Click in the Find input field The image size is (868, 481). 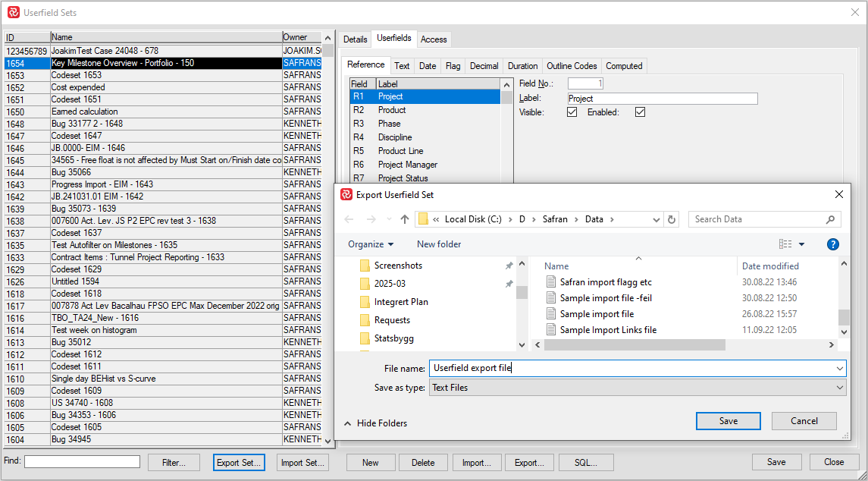tap(83, 461)
